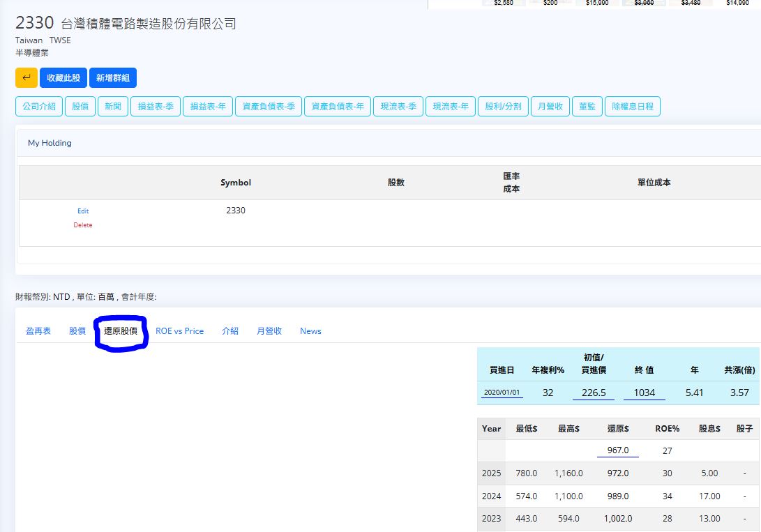Click 新增群組 button
Screen dimensions: 761x532
(112, 77)
